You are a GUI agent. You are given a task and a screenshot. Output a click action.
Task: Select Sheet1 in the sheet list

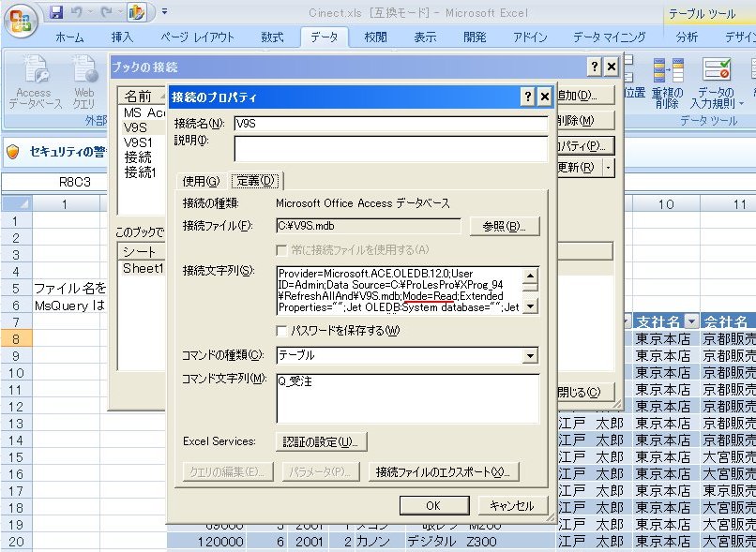coord(144,268)
